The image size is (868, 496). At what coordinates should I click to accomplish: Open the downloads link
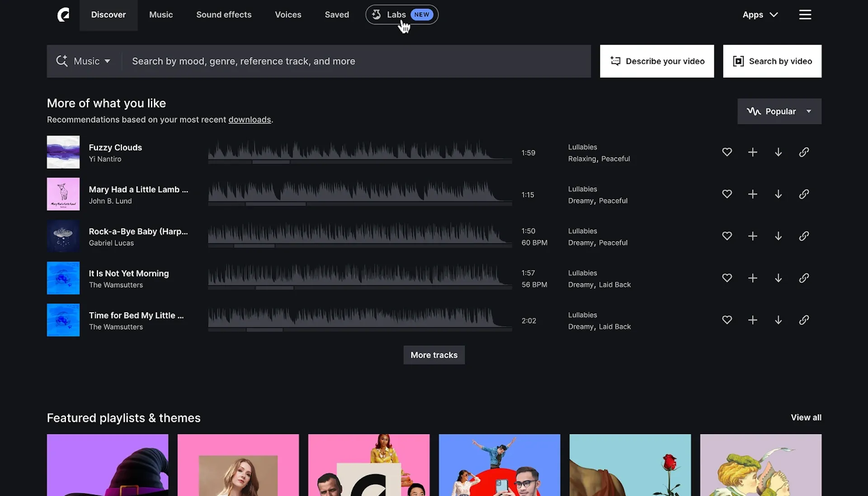click(x=249, y=120)
